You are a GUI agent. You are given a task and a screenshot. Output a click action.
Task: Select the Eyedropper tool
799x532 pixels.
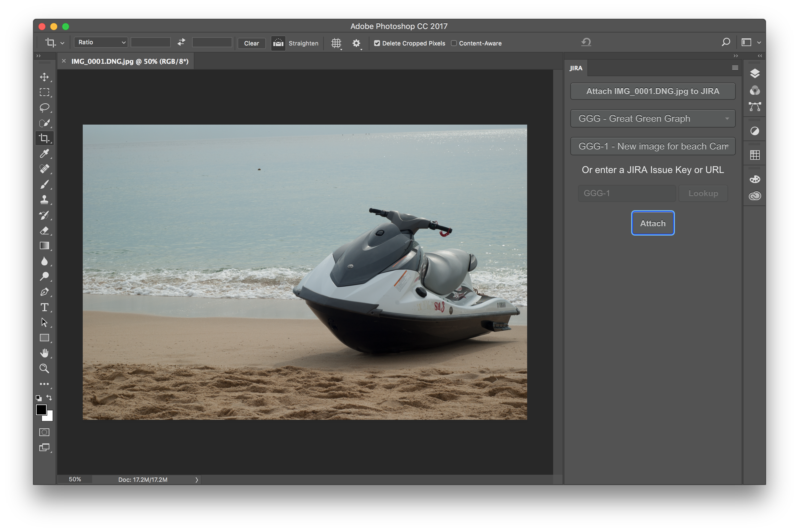coord(44,154)
